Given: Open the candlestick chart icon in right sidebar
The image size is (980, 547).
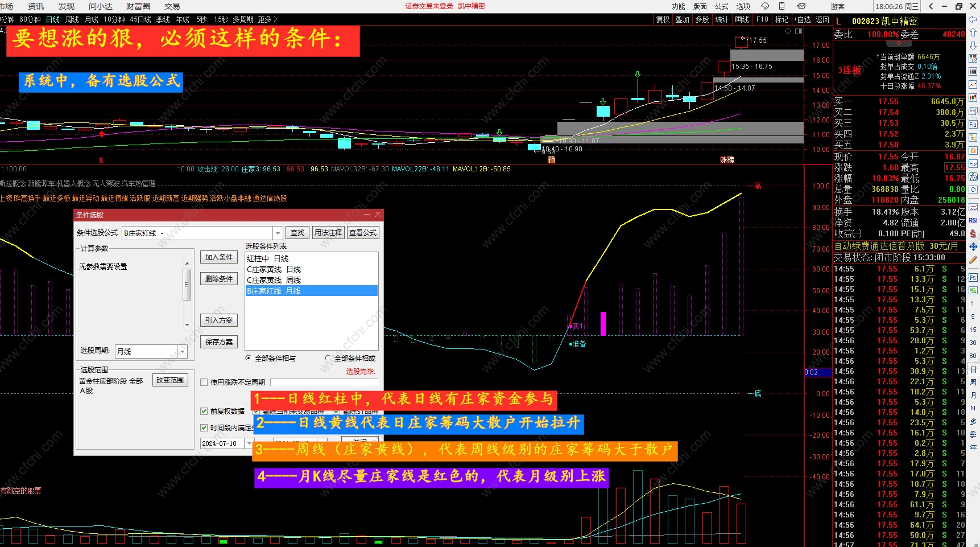Looking at the screenshot, I should tap(973, 98).
